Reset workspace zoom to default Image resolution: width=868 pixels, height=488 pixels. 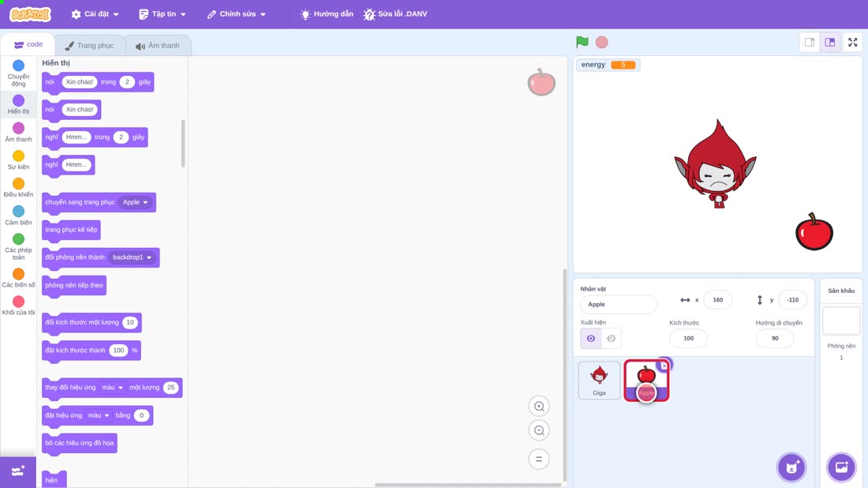click(x=539, y=459)
